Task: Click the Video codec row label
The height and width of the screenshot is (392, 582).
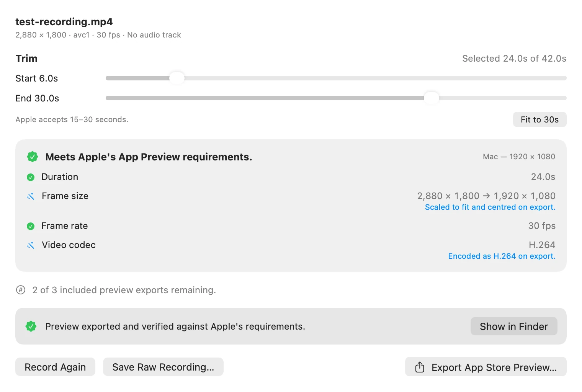Action: (x=69, y=245)
